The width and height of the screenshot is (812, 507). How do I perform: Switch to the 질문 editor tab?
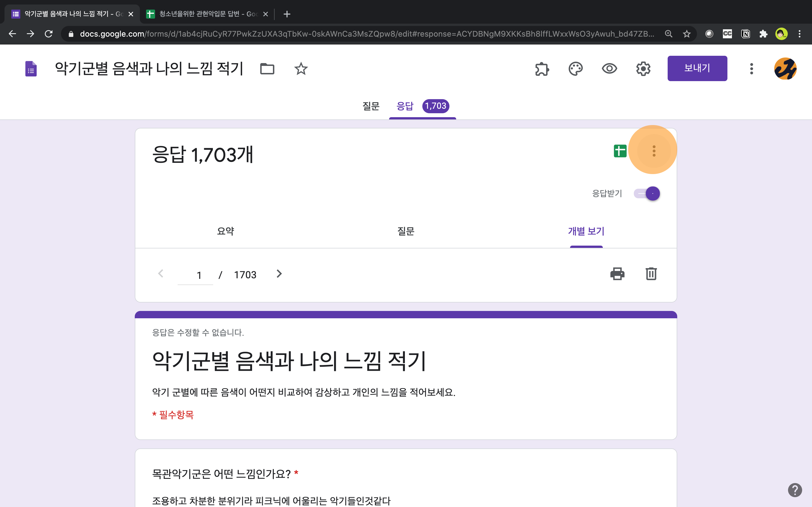[x=371, y=106]
